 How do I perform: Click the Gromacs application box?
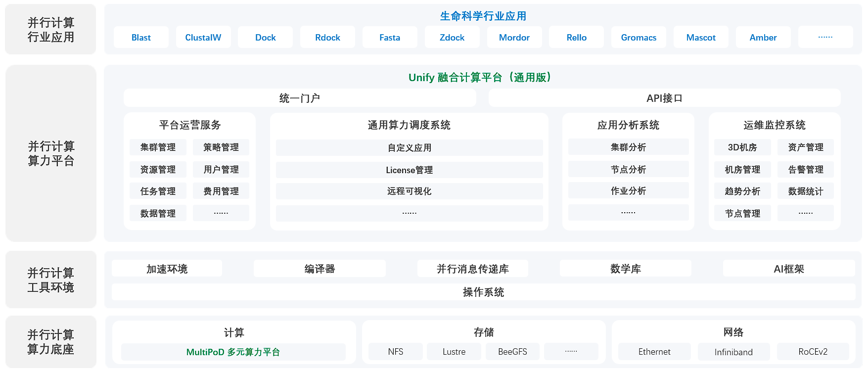point(639,37)
